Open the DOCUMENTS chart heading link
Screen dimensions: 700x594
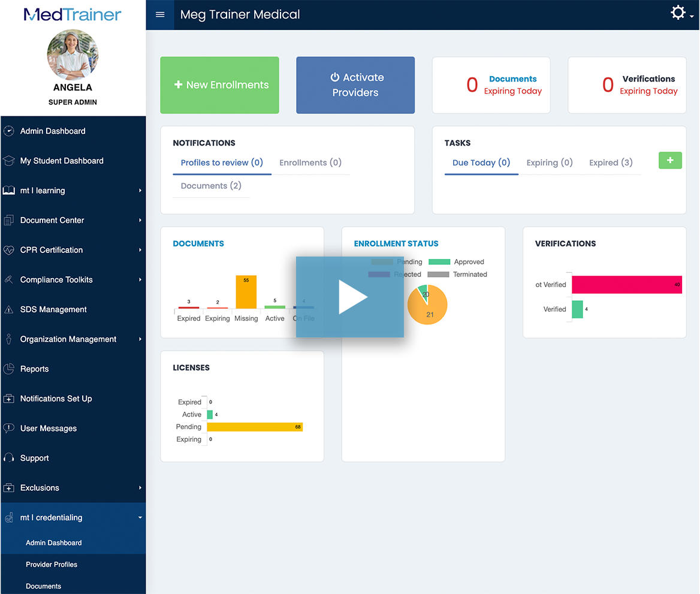click(198, 243)
